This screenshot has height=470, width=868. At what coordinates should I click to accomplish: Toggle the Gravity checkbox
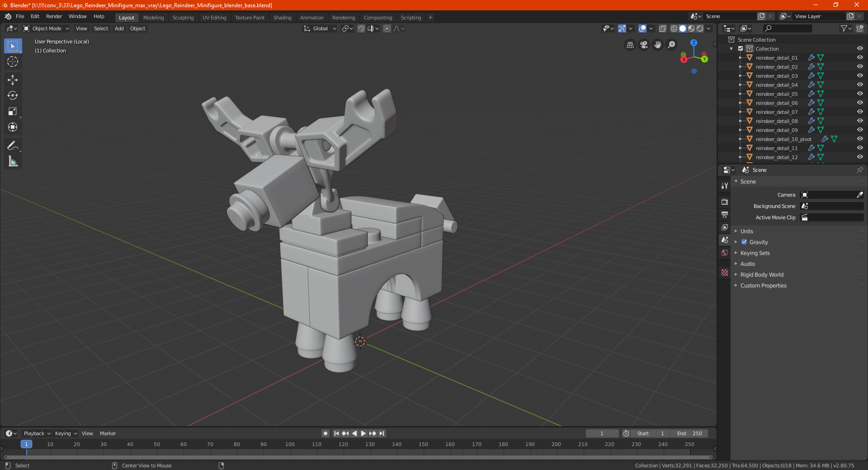[744, 242]
